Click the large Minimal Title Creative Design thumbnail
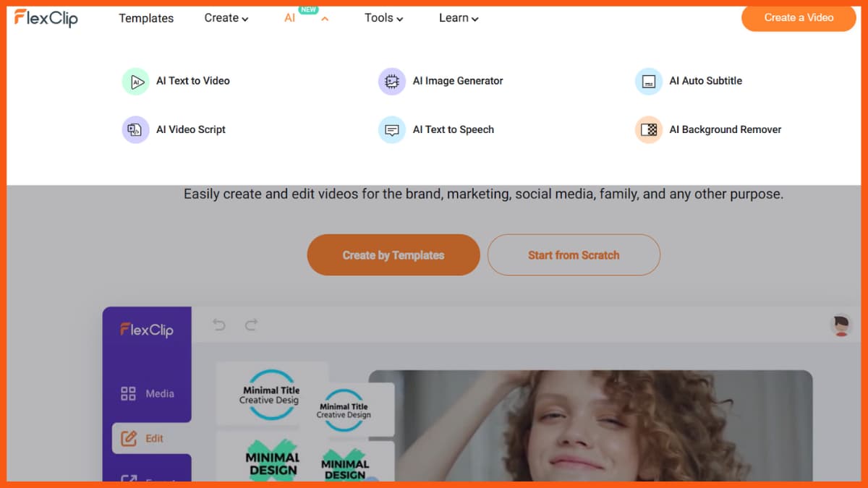Screen dimensions: 868x488 pos(269,395)
